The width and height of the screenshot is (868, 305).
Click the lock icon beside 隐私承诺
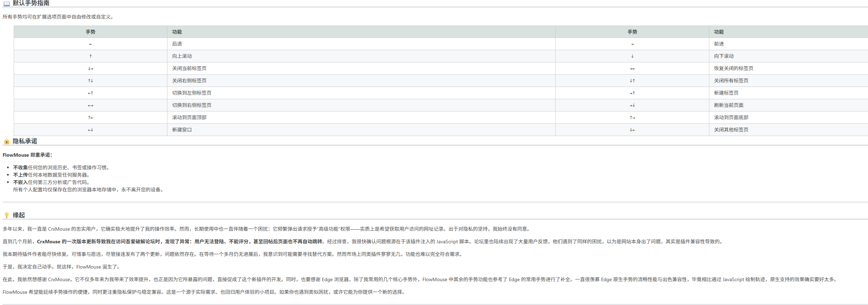[x=7, y=141]
